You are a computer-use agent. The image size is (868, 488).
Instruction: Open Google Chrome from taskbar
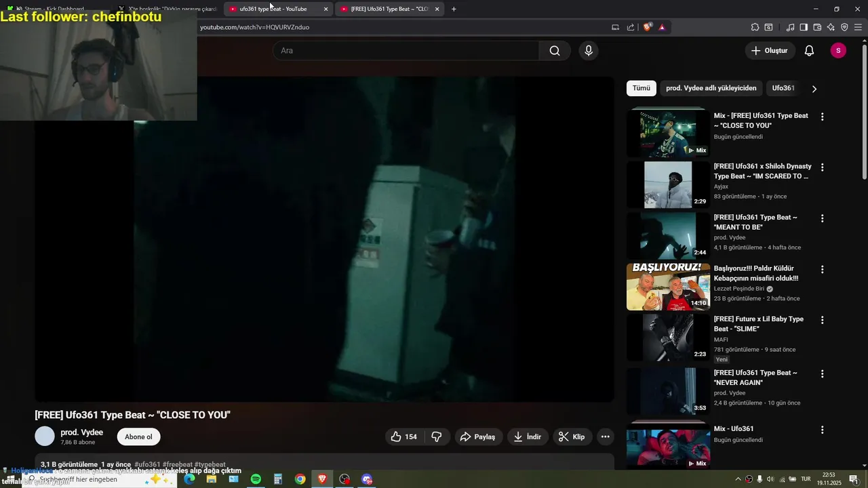300,479
